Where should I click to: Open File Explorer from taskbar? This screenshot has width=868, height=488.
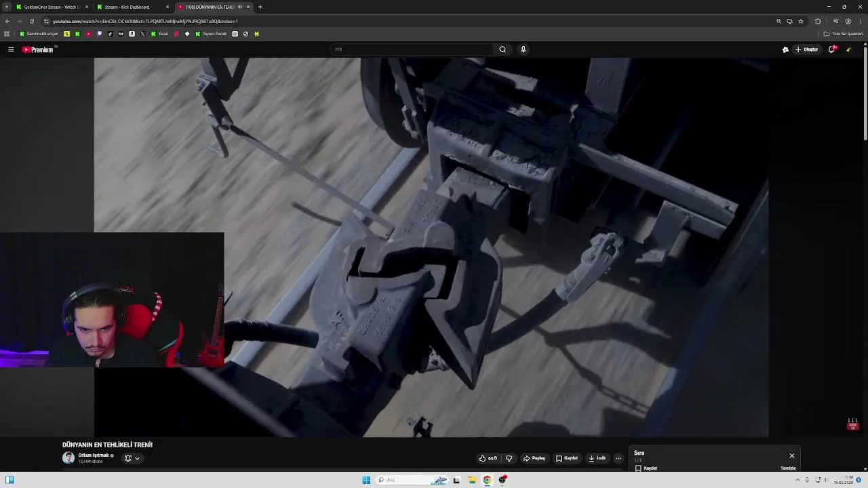point(472,480)
